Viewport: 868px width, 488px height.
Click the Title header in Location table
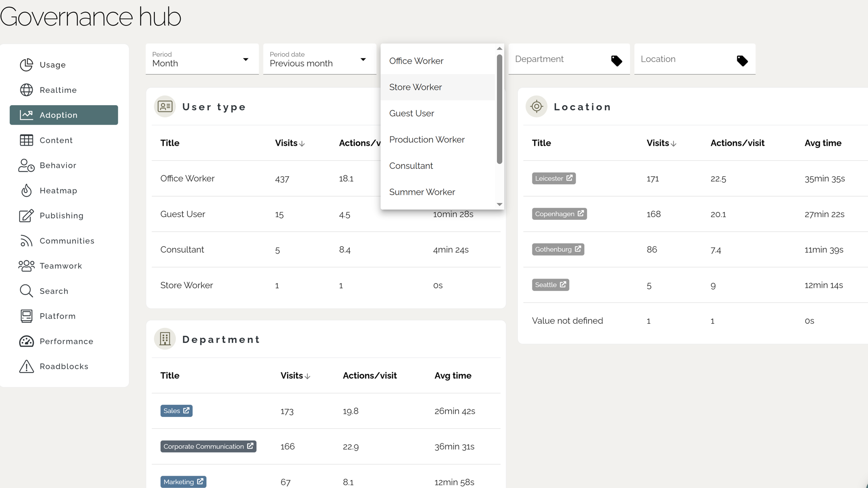pos(541,143)
